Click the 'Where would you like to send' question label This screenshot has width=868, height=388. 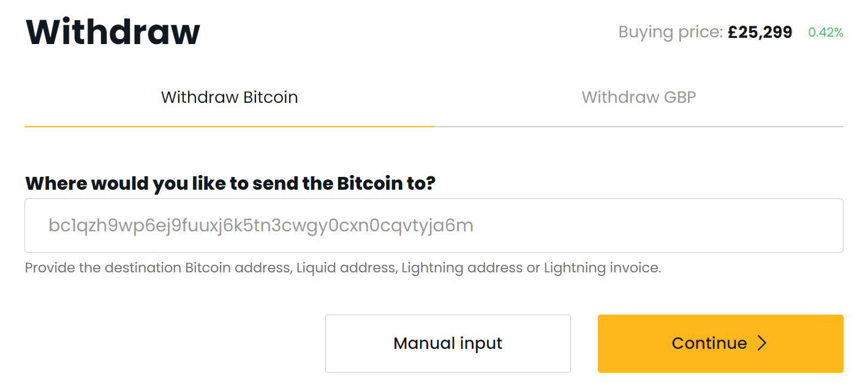tap(230, 183)
